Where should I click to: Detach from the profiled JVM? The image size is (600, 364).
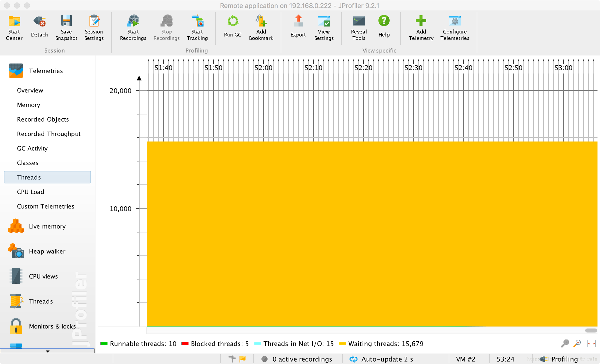tap(39, 27)
